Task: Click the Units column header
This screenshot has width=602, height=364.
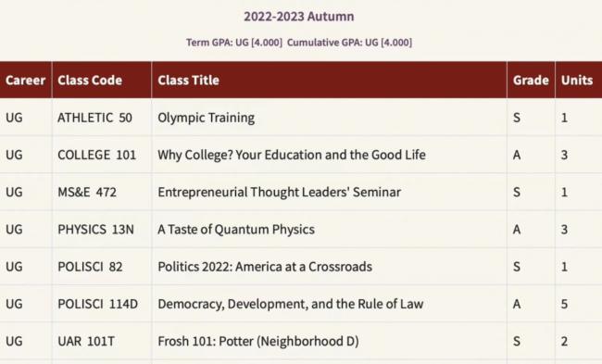Action: click(x=577, y=80)
